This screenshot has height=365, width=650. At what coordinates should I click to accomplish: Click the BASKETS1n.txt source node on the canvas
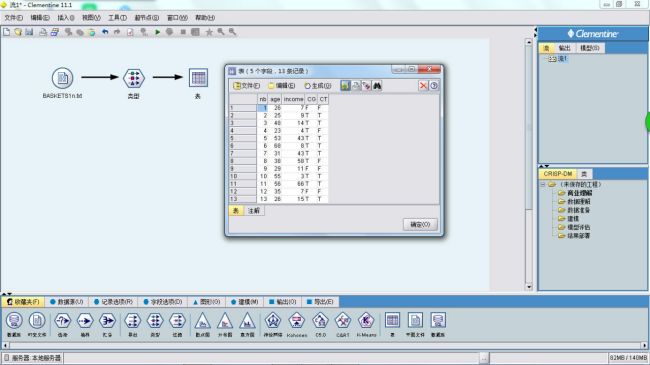(x=62, y=78)
